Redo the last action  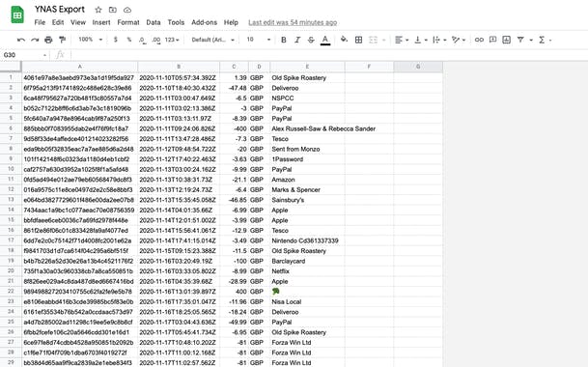(35, 40)
